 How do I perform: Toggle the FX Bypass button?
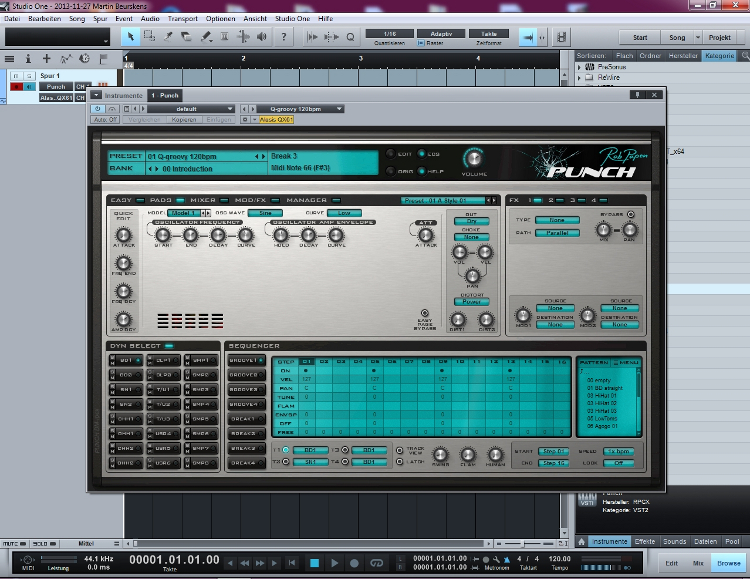(631, 214)
